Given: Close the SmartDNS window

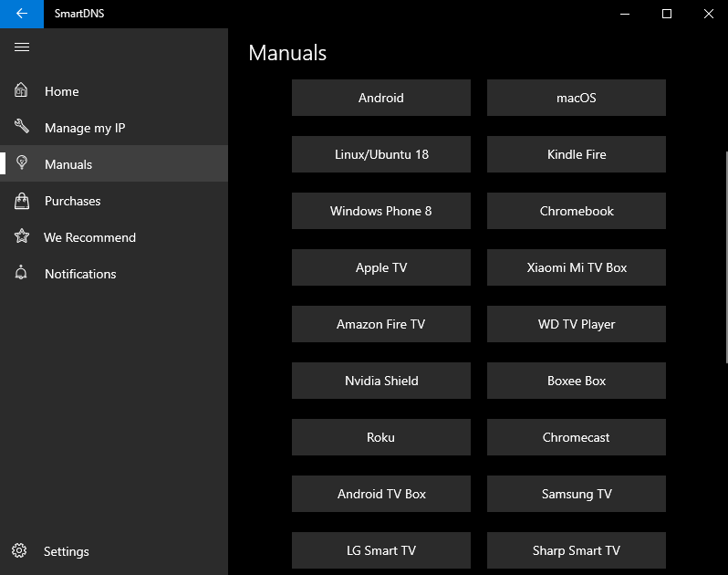Looking at the screenshot, I should tap(708, 14).
